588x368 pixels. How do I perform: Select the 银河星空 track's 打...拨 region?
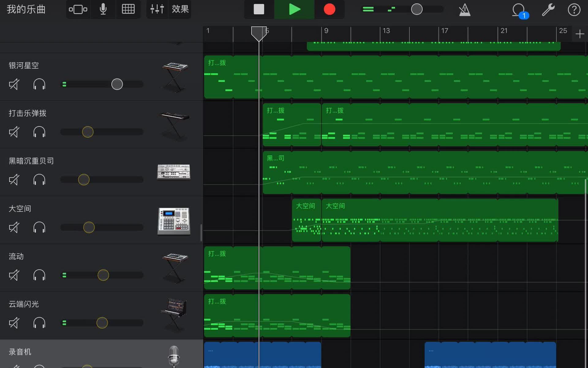pos(396,77)
